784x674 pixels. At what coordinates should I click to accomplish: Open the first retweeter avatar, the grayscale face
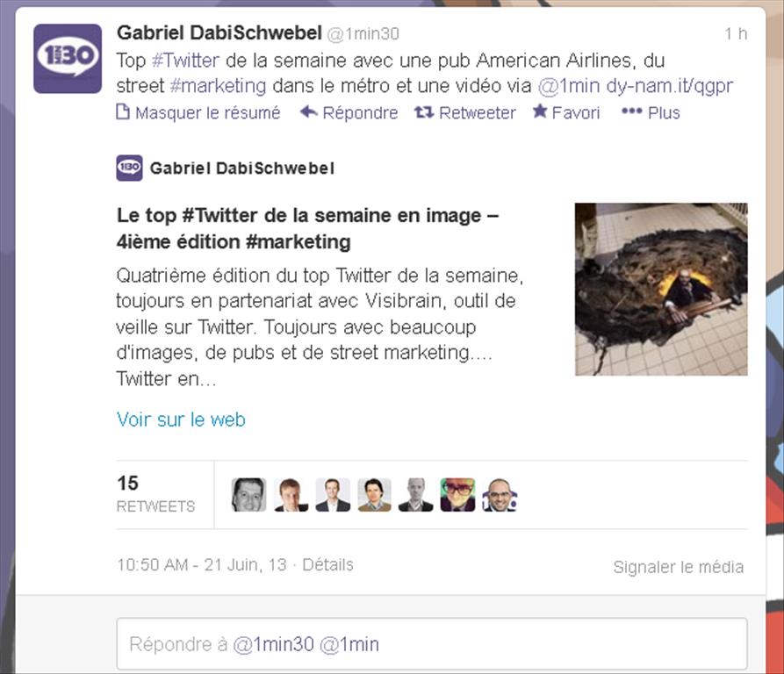pyautogui.click(x=248, y=495)
